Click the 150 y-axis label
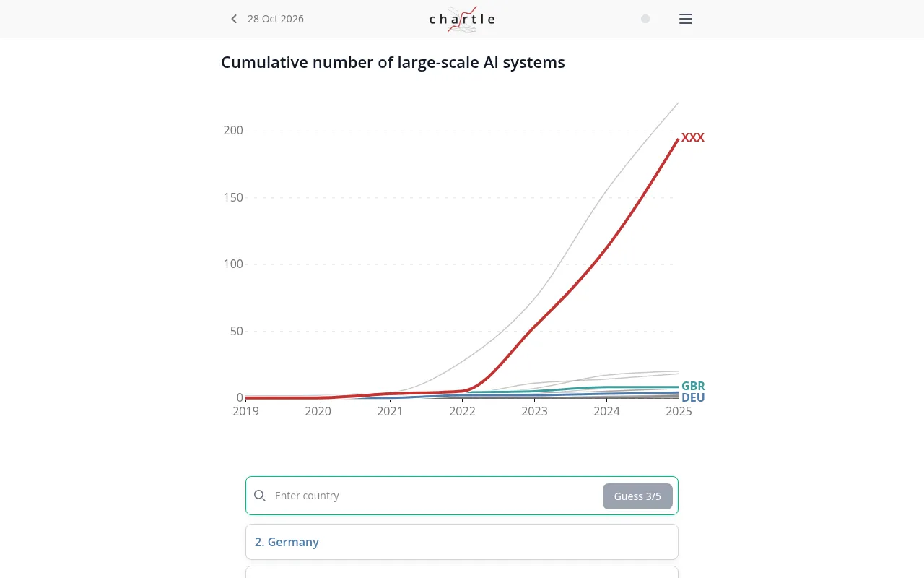This screenshot has width=924, height=578. [x=233, y=197]
